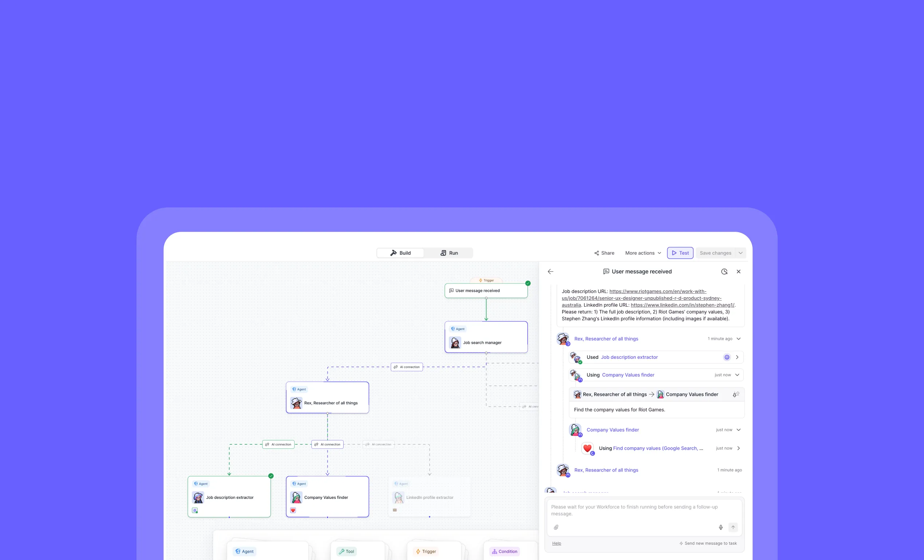This screenshot has height=560, width=924.
Task: Open the More actions menu
Action: pos(643,253)
